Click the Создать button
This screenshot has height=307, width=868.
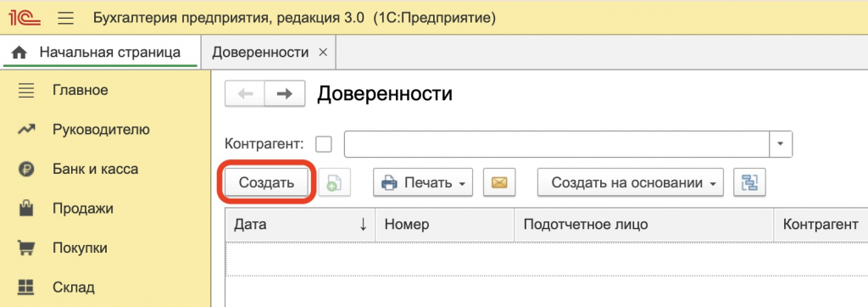[266, 182]
